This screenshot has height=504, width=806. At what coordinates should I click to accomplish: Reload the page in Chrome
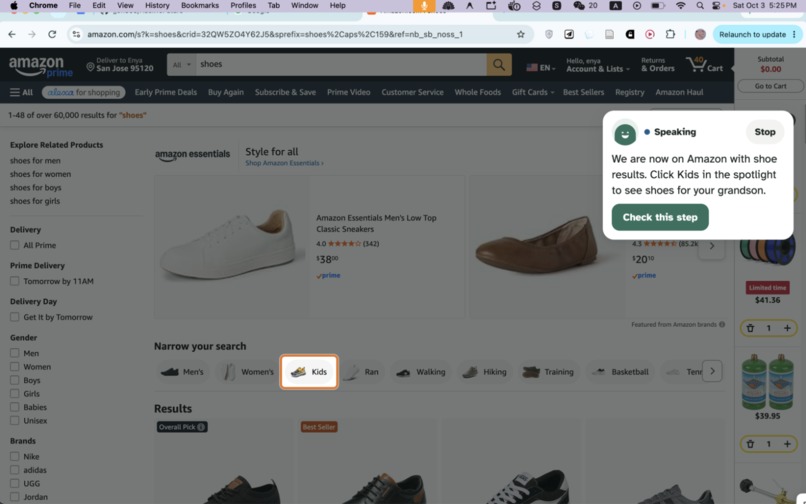tap(52, 34)
